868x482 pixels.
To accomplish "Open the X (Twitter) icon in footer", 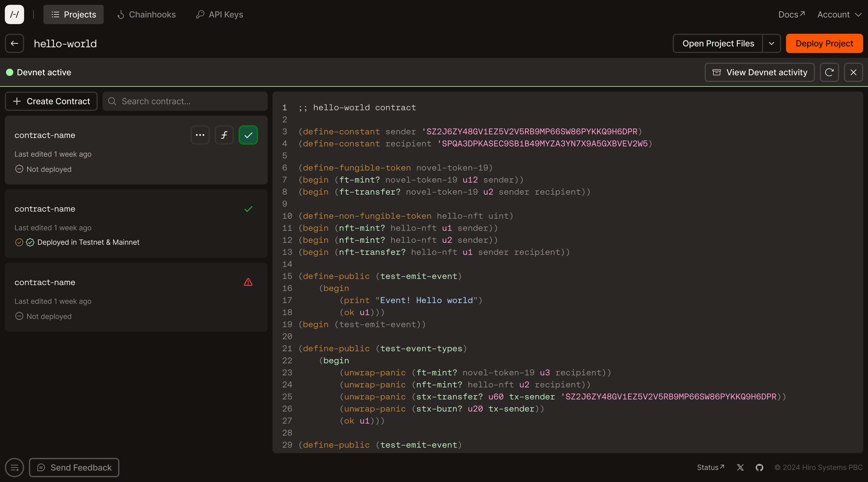I will (740, 468).
